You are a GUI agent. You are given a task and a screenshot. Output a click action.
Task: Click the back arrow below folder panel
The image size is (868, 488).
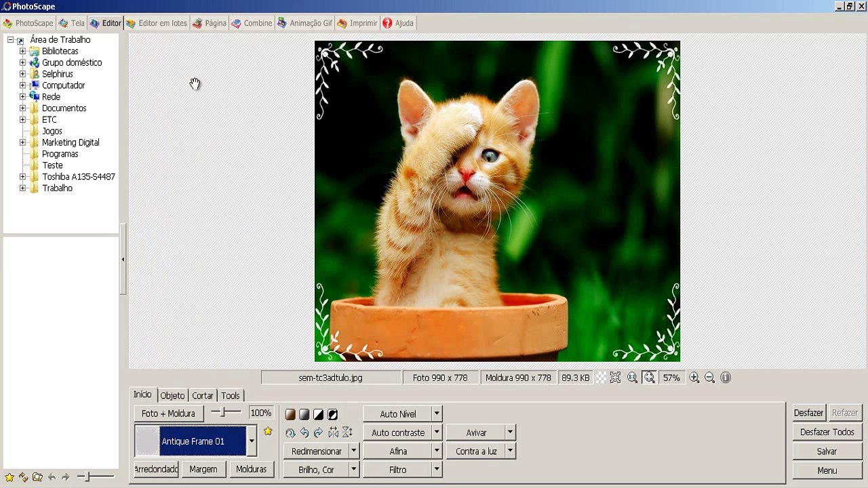click(x=52, y=477)
